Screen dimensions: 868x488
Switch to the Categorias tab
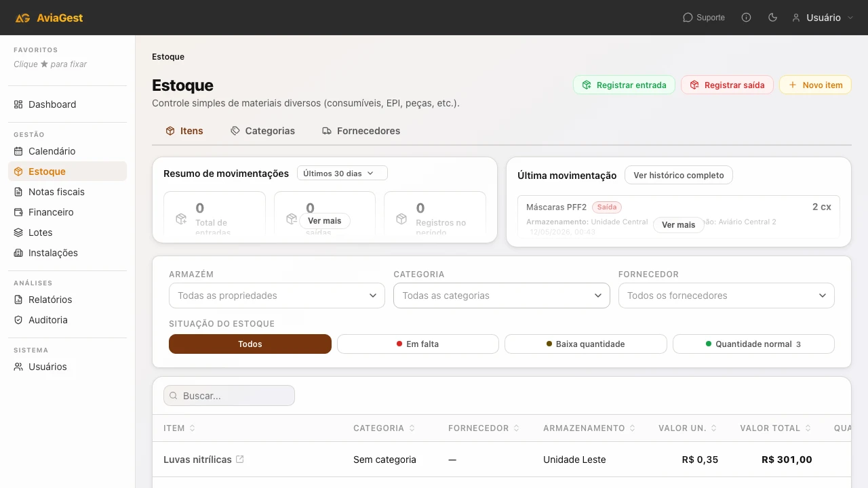tap(262, 131)
